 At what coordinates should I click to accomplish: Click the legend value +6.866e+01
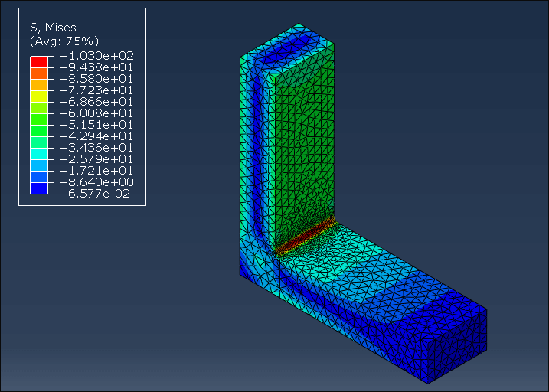tap(97, 102)
